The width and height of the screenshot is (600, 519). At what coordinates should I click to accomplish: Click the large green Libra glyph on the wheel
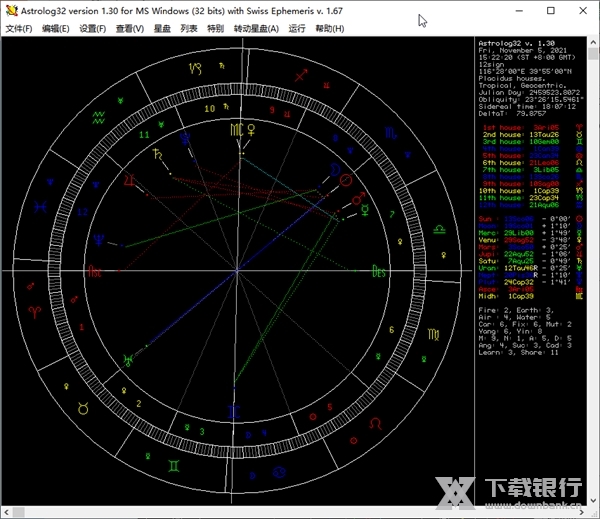[x=439, y=230]
